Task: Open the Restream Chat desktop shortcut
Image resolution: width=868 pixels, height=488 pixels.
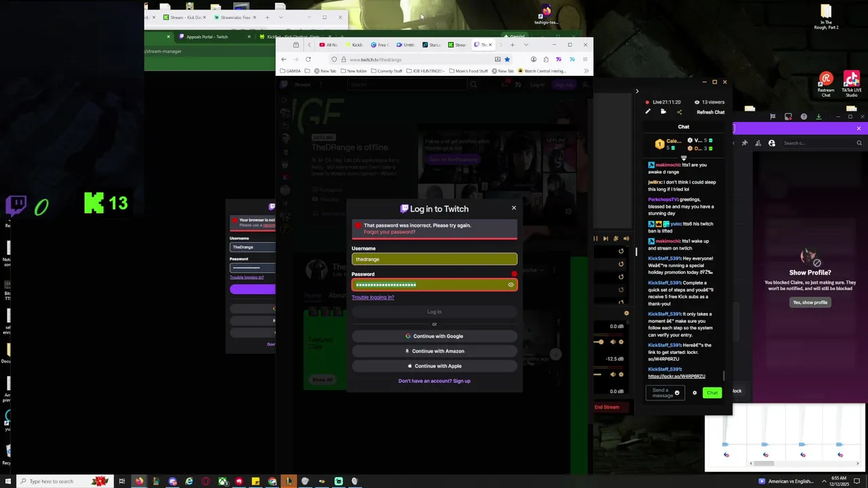Action: coord(826,85)
